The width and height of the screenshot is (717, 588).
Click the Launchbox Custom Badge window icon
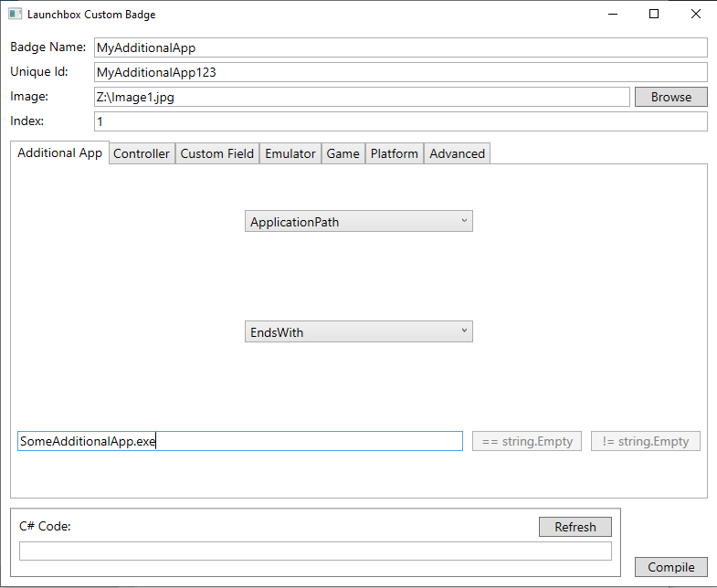pyautogui.click(x=16, y=15)
